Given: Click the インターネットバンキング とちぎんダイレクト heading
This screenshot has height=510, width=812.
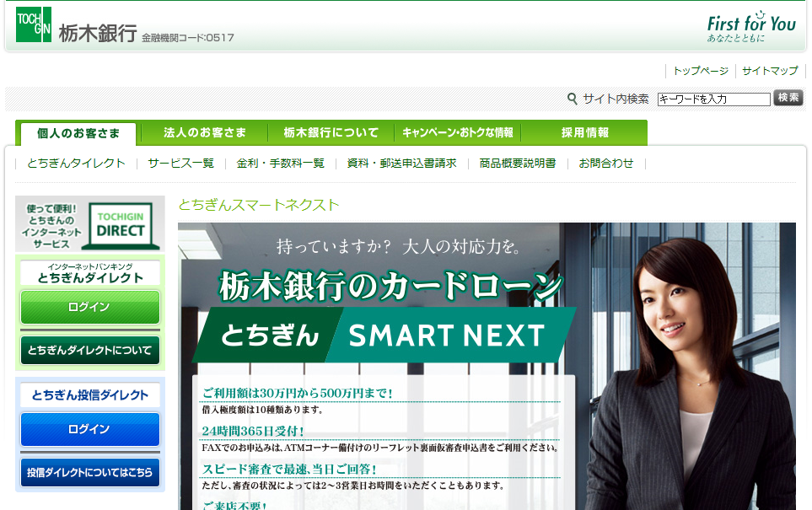Looking at the screenshot, I should pos(90,273).
